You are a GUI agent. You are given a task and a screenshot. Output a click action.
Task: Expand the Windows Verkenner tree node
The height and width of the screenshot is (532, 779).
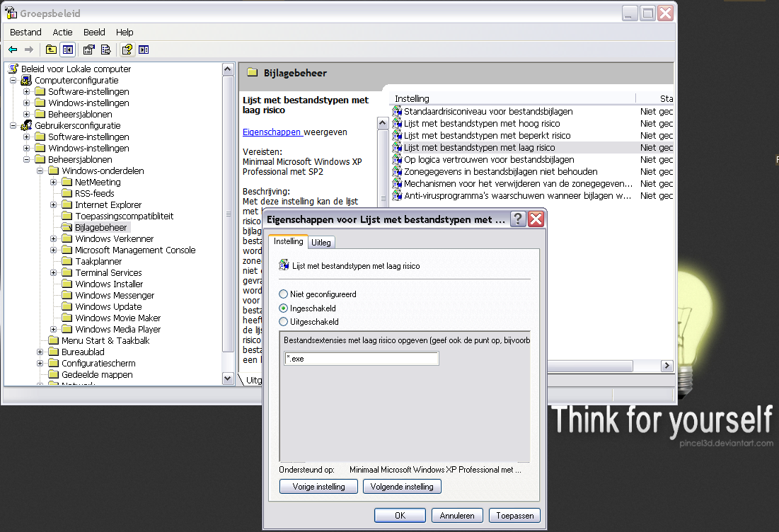click(54, 239)
